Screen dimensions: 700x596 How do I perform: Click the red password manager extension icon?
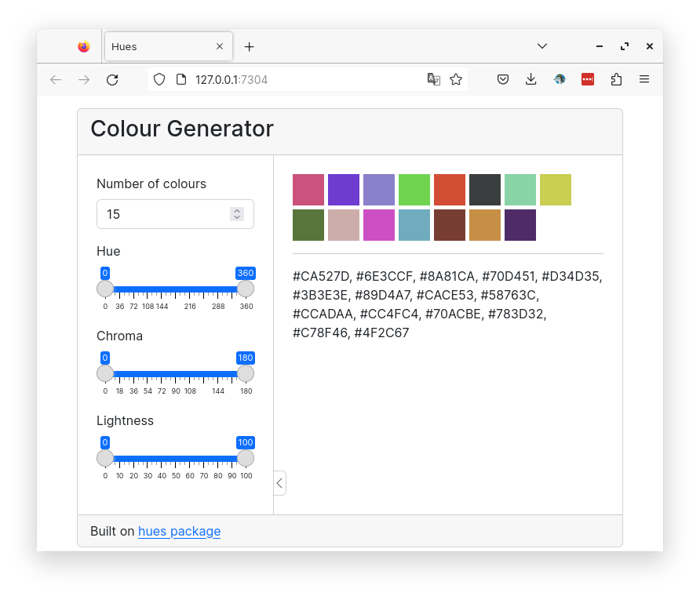coord(588,79)
